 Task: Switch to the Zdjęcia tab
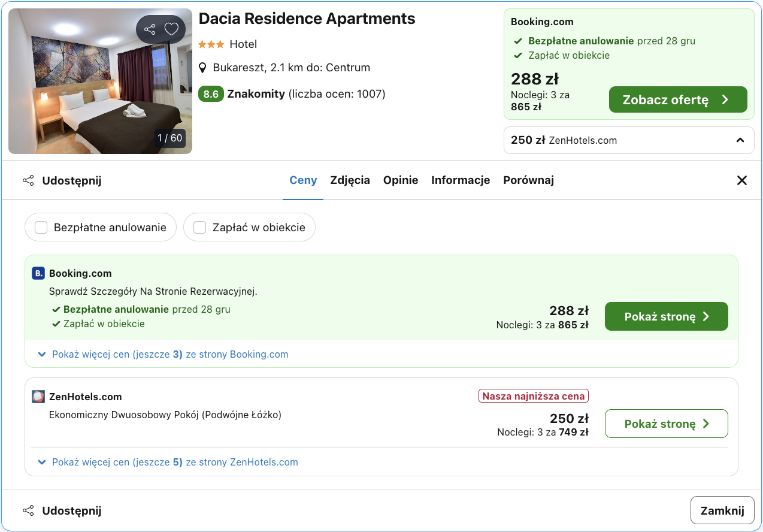click(350, 180)
